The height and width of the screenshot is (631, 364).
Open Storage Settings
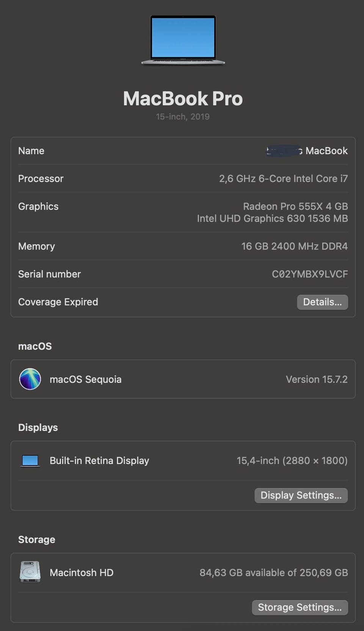pos(300,607)
